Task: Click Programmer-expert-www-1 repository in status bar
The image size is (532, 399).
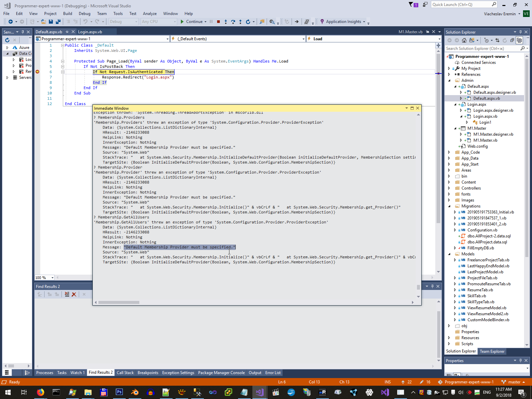Action: click(466, 382)
